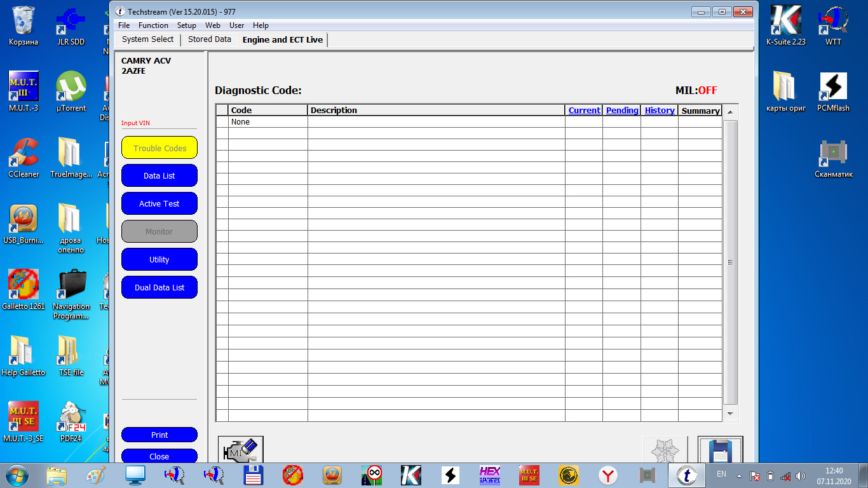Click the yellow Trouble Codes button
868x488 pixels.
[159, 148]
